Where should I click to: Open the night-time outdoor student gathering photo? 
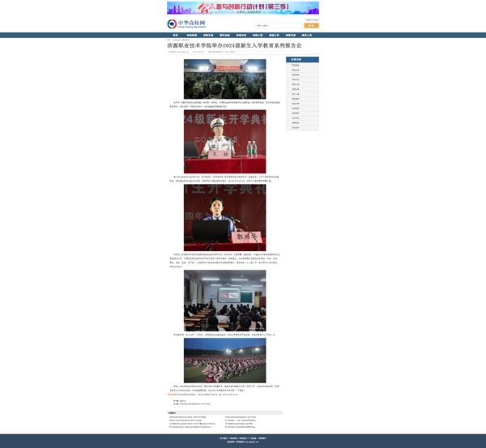pos(224,360)
